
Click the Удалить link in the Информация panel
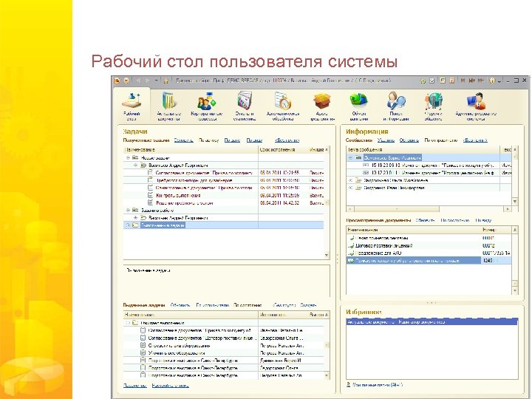coord(386,140)
